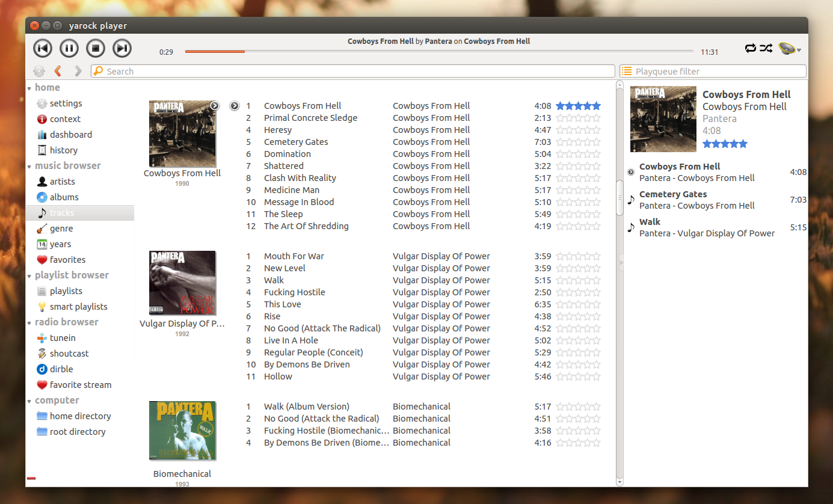Set star rating for Hollow
833x504 pixels.
pyautogui.click(x=578, y=376)
